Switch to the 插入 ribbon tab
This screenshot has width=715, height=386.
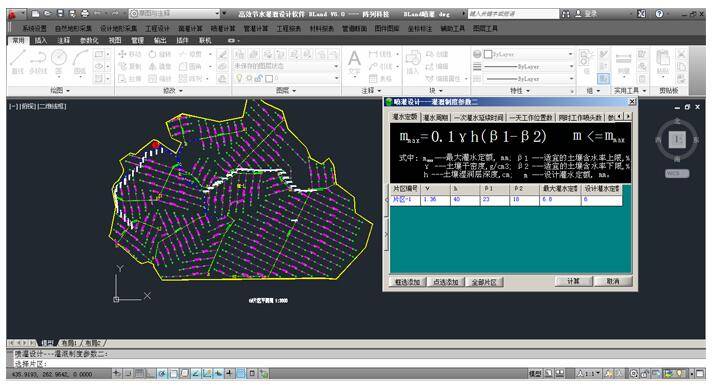point(41,40)
